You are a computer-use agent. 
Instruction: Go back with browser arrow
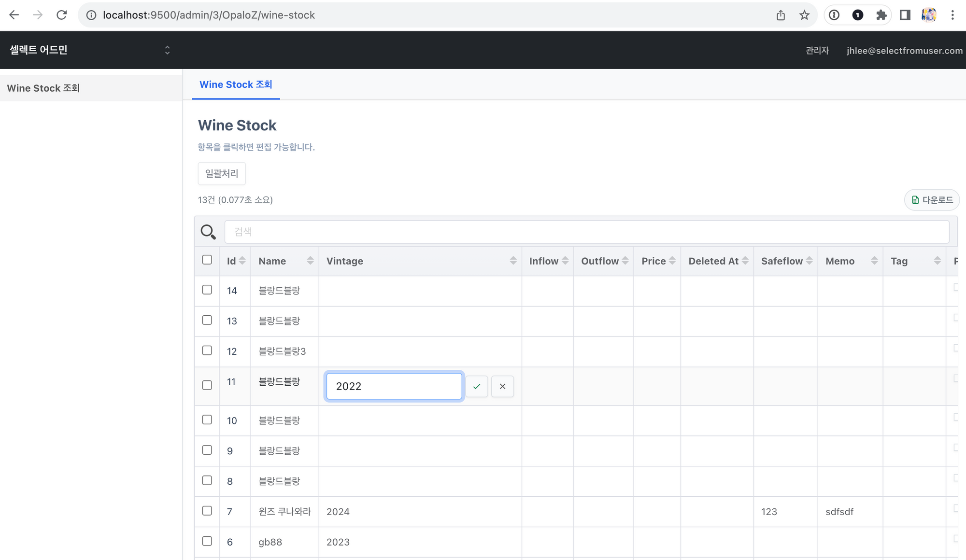pyautogui.click(x=14, y=15)
